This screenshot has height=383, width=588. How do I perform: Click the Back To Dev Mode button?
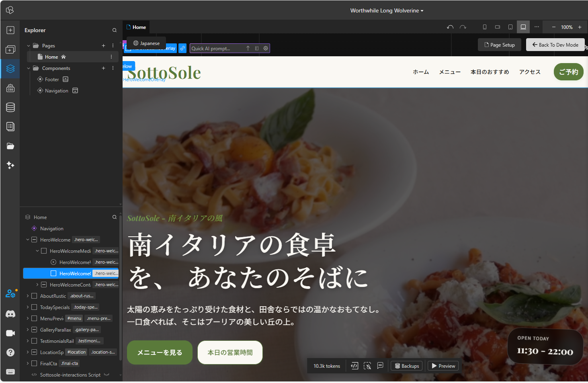click(555, 45)
